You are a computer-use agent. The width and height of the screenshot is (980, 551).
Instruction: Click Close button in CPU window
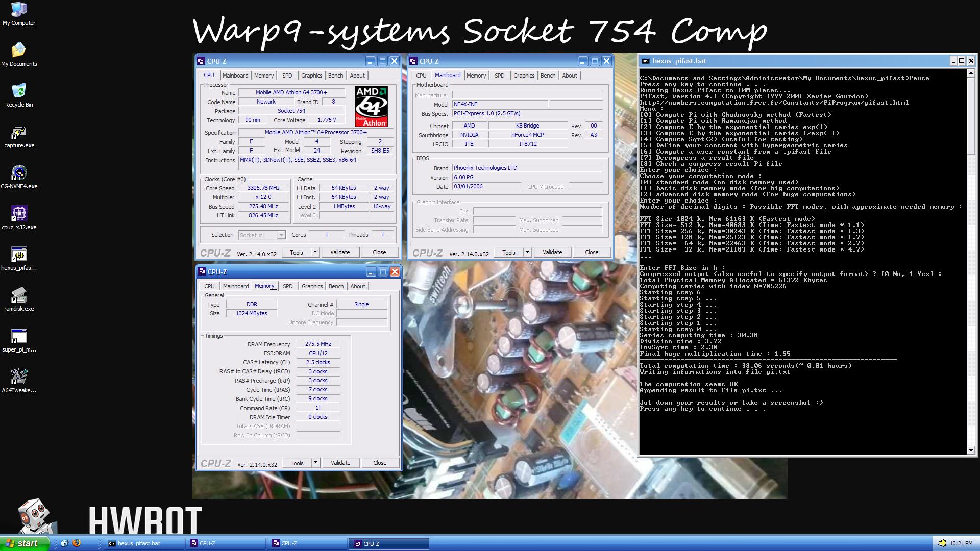[x=379, y=252]
